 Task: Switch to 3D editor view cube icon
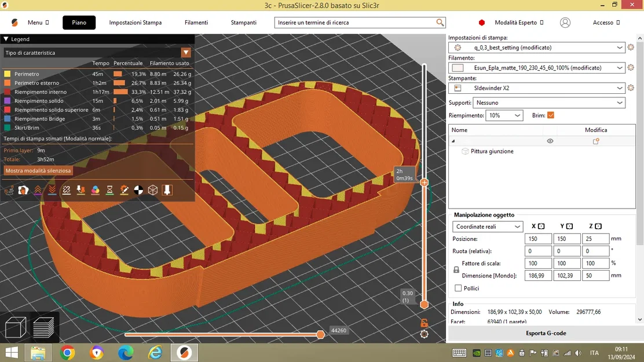tap(16, 327)
